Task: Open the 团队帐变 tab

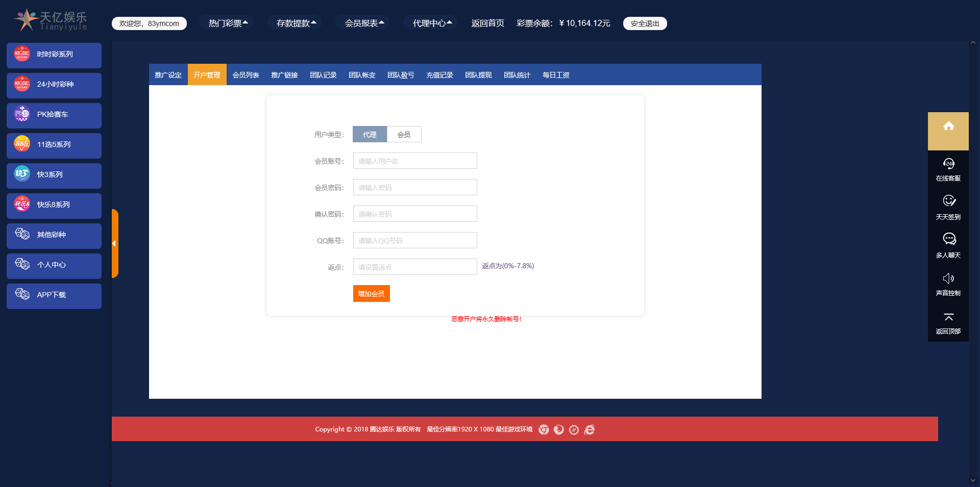Action: coord(362,75)
